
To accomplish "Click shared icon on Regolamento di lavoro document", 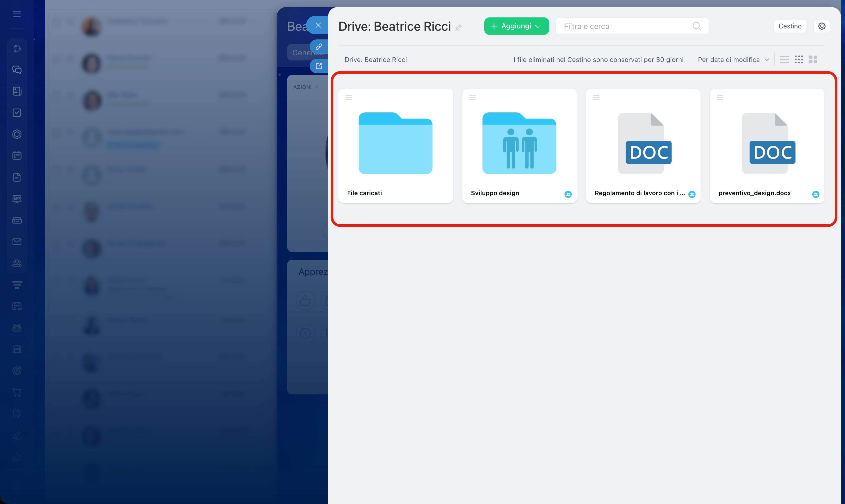I will tap(692, 194).
